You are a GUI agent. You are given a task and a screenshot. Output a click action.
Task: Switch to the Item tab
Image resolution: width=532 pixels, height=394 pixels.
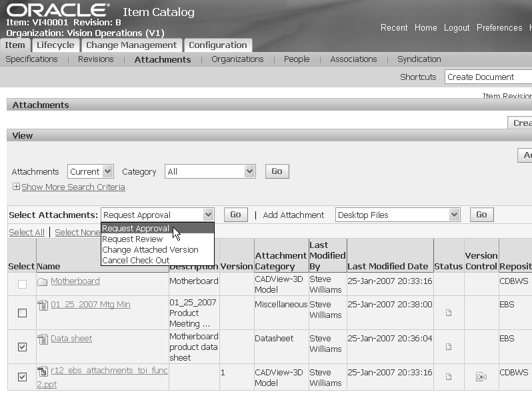[15, 45]
